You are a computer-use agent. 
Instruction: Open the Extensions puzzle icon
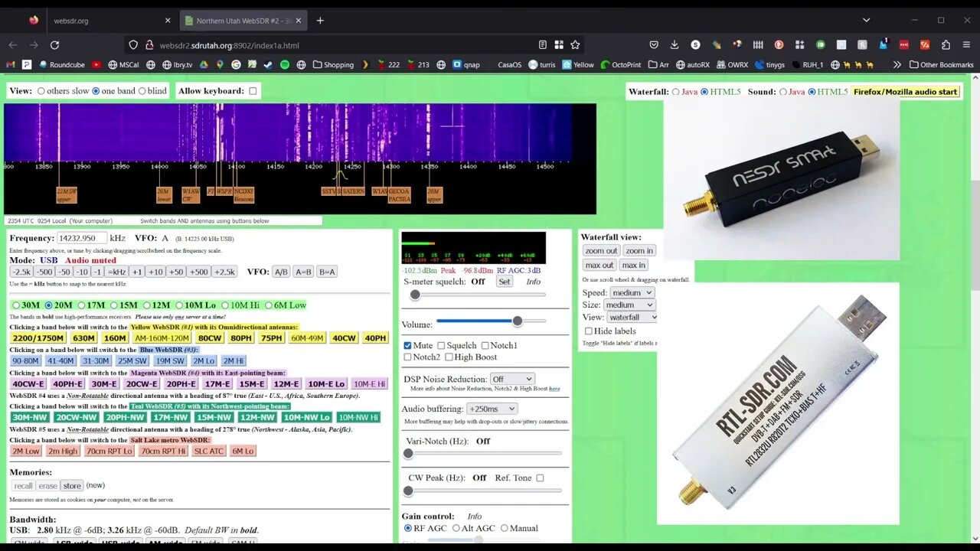[x=946, y=45]
